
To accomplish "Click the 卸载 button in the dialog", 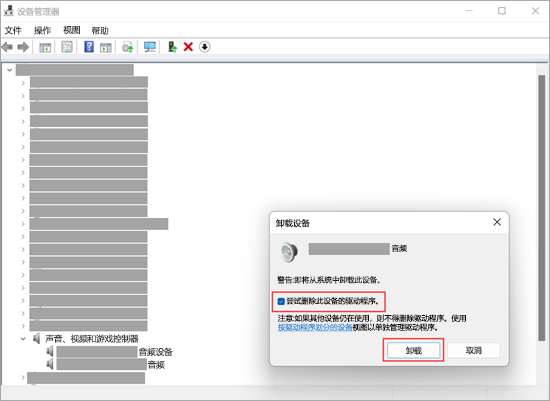I will [x=414, y=350].
